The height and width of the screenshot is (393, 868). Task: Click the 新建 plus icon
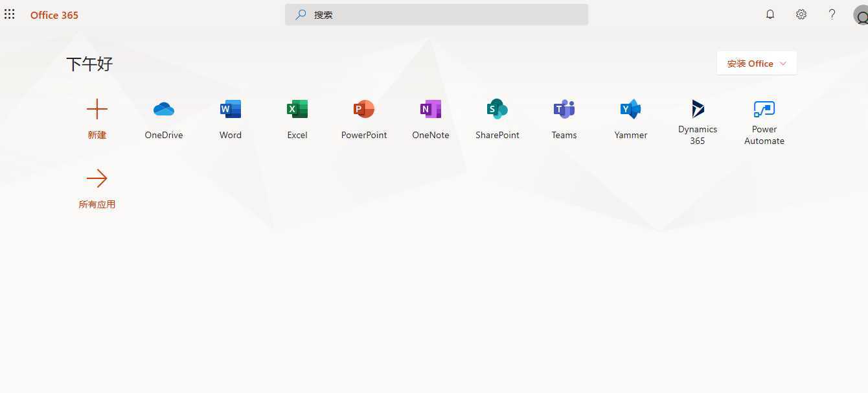pyautogui.click(x=97, y=109)
